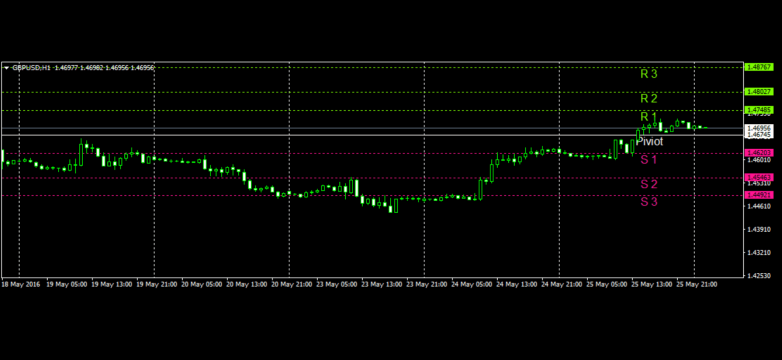782x360 pixels.
Task: Click the 25 May 13:00 time label
Action: 652,284
